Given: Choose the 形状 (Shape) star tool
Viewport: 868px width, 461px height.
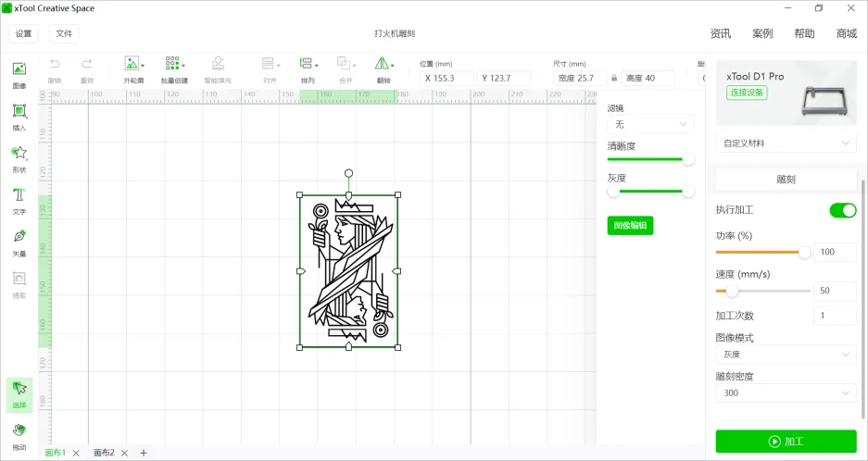Looking at the screenshot, I should (x=19, y=159).
